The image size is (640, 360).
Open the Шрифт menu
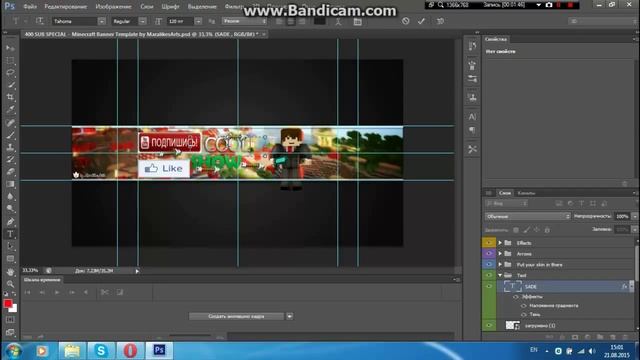(170, 7)
